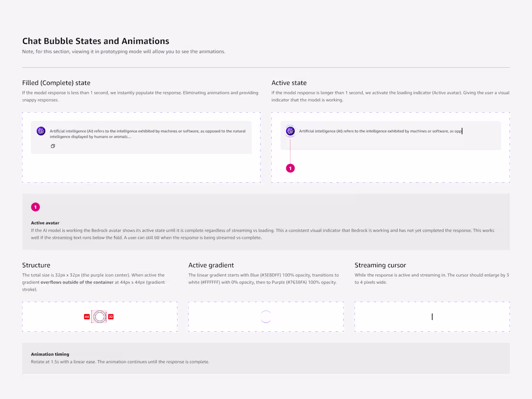Click the 'Chat Bubble States and Animations' title
The image size is (532, 399).
96,42
